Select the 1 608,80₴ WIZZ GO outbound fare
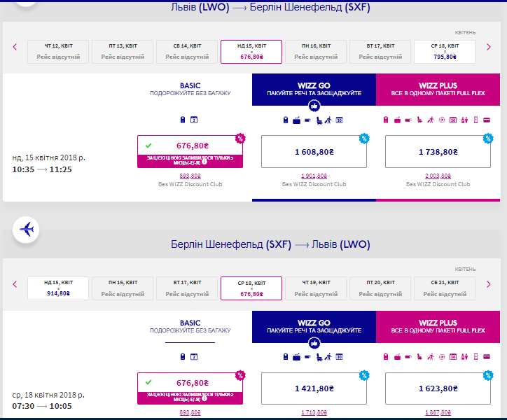The image size is (507, 420). [x=313, y=151]
